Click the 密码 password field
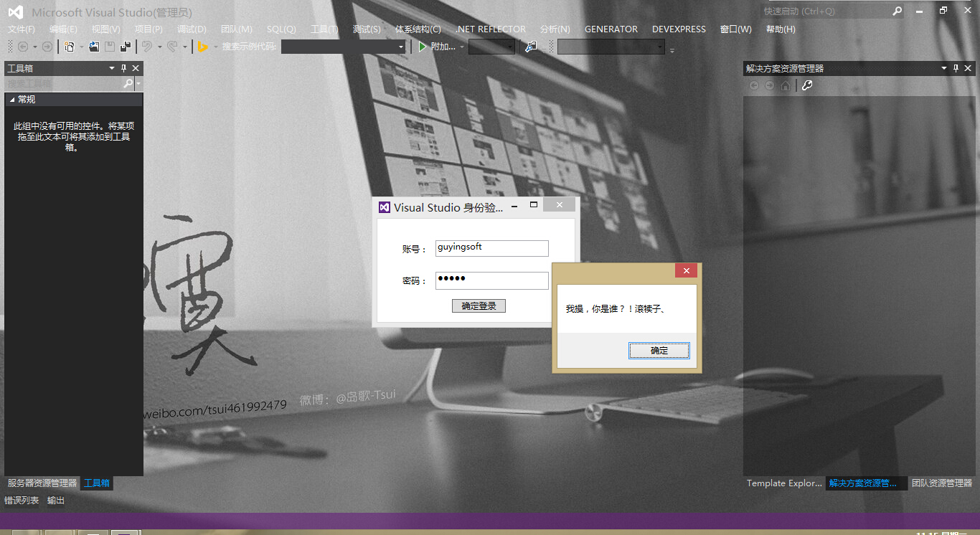The image size is (980, 535). click(492, 280)
